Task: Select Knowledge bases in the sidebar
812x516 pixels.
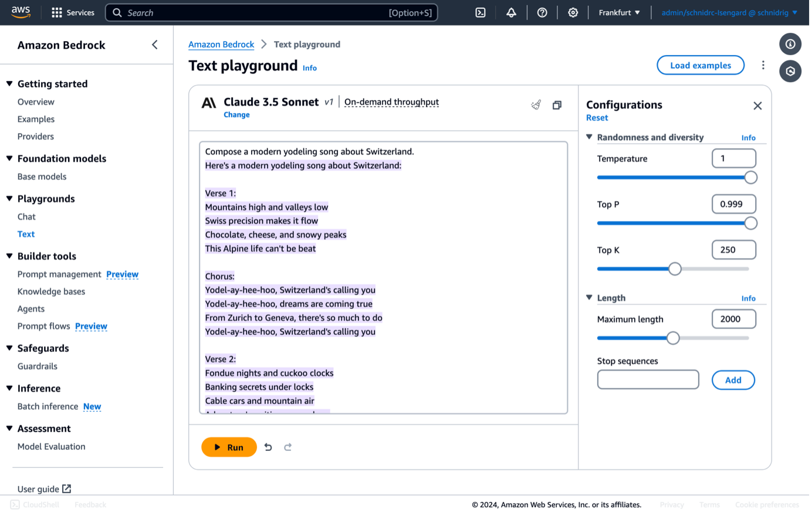Action: point(51,291)
